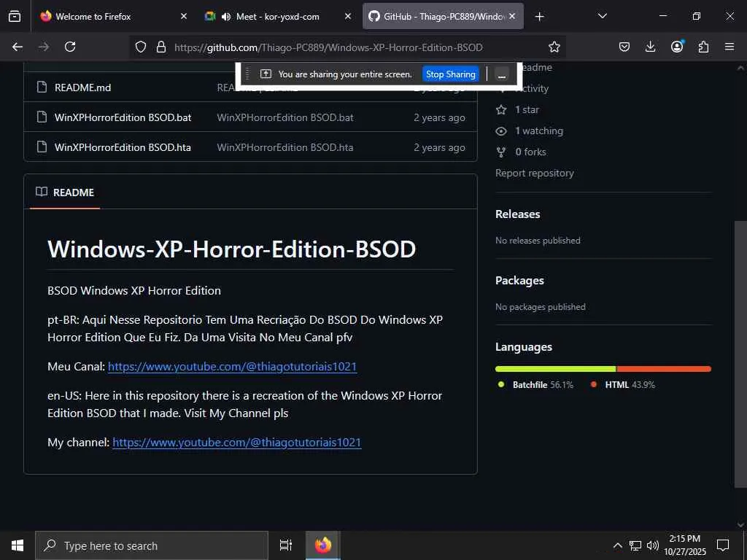Reload the current GitHub page

(x=70, y=47)
